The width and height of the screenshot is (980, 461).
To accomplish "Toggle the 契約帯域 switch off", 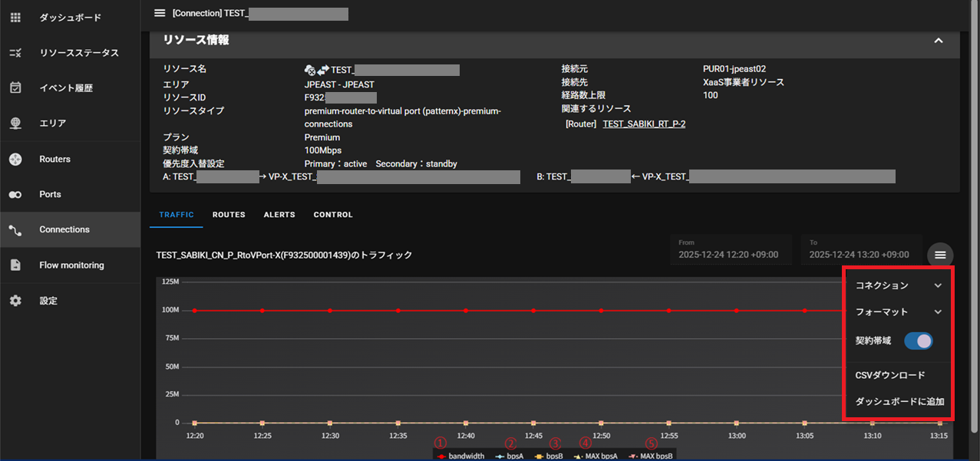I will [919, 341].
